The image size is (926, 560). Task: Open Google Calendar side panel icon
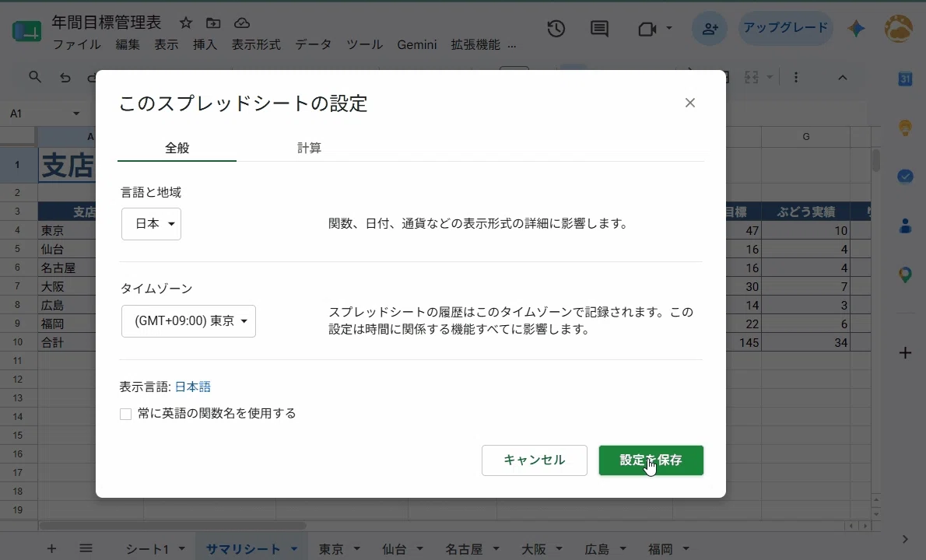click(x=905, y=79)
